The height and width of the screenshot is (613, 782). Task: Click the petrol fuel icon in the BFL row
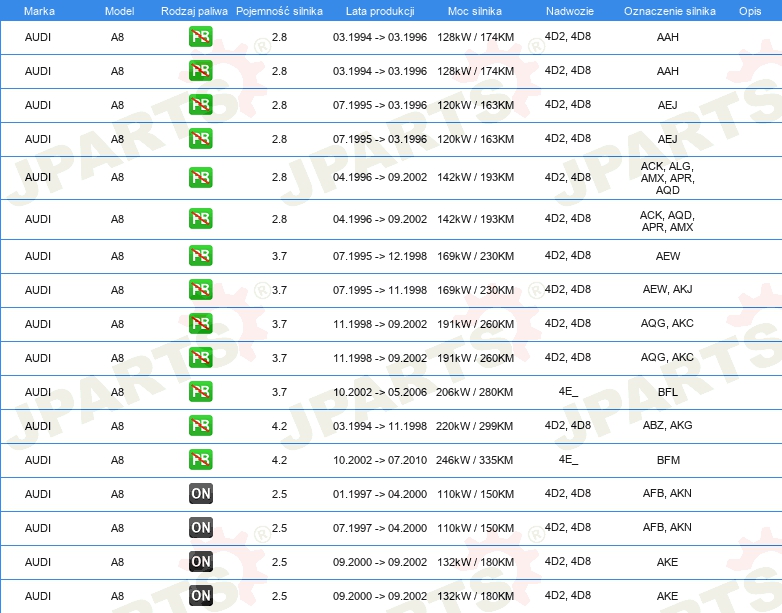[200, 392]
